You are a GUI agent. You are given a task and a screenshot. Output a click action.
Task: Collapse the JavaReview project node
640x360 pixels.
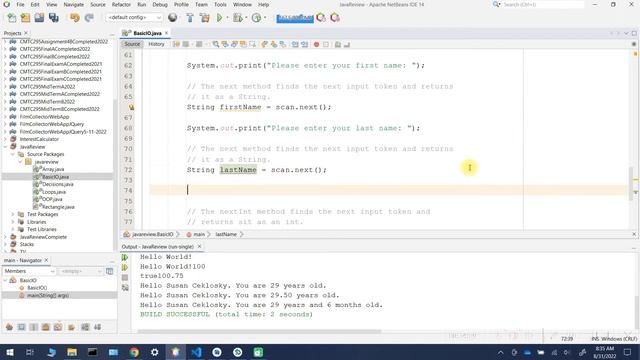[x=5, y=147]
